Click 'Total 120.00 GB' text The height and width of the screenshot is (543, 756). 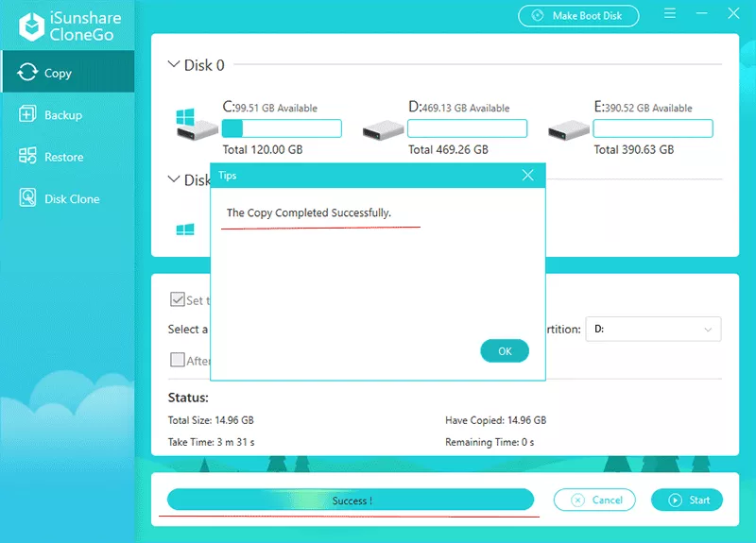pos(263,150)
